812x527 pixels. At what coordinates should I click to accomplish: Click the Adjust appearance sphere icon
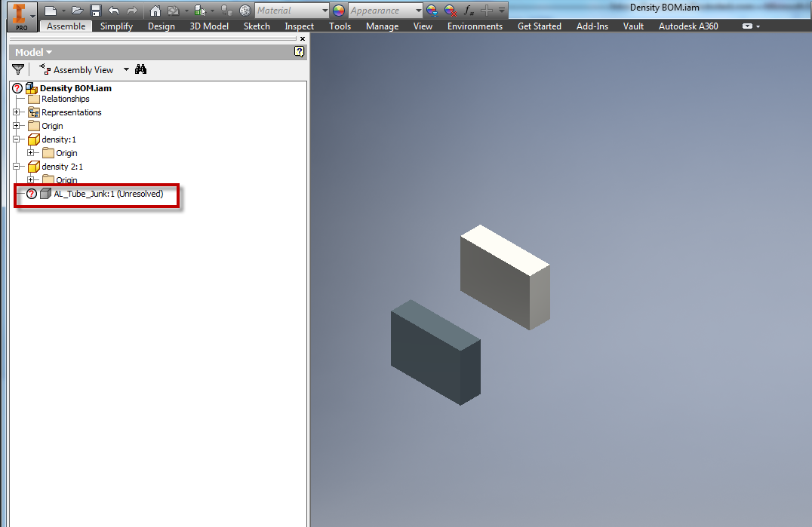tap(432, 11)
